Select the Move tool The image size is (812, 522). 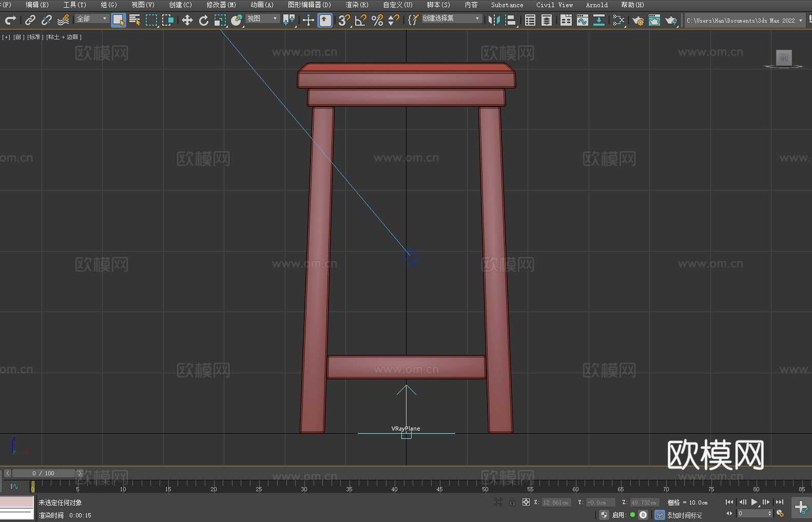pyautogui.click(x=187, y=20)
